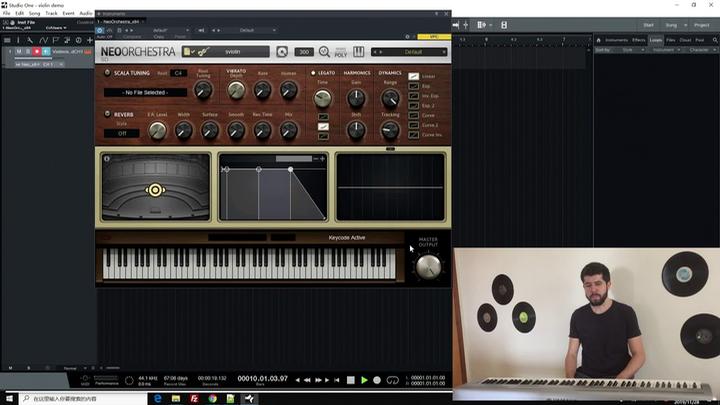This screenshot has width=720, height=405.
Task: Open the Effects browser tab
Action: pos(639,40)
